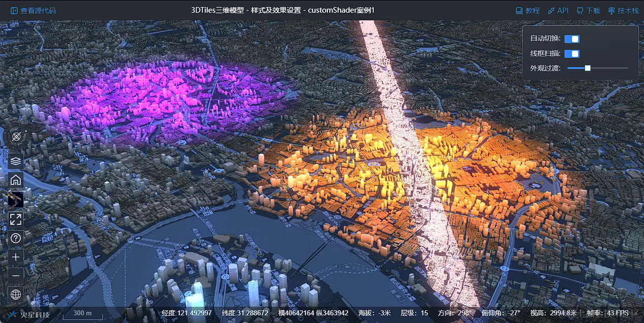Open the help question-mark button
644x323 pixels.
point(16,238)
